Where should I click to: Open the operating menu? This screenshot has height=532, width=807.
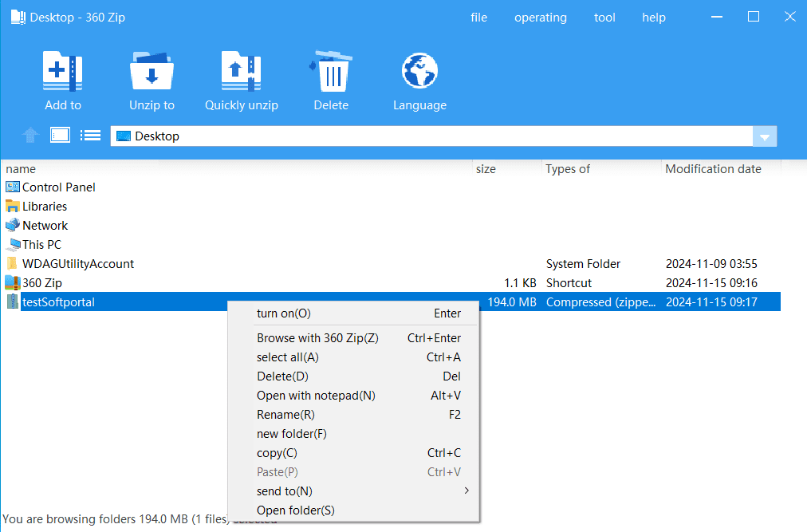[x=540, y=18]
